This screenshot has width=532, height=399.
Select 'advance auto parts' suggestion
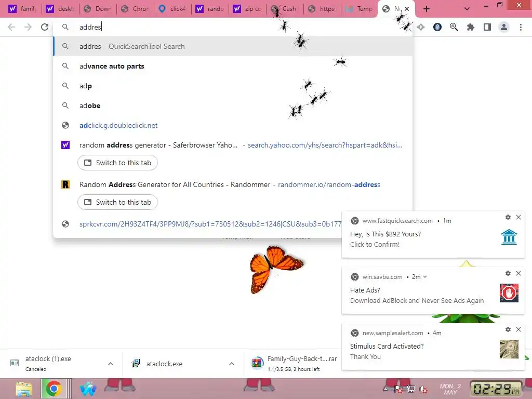[233, 66]
